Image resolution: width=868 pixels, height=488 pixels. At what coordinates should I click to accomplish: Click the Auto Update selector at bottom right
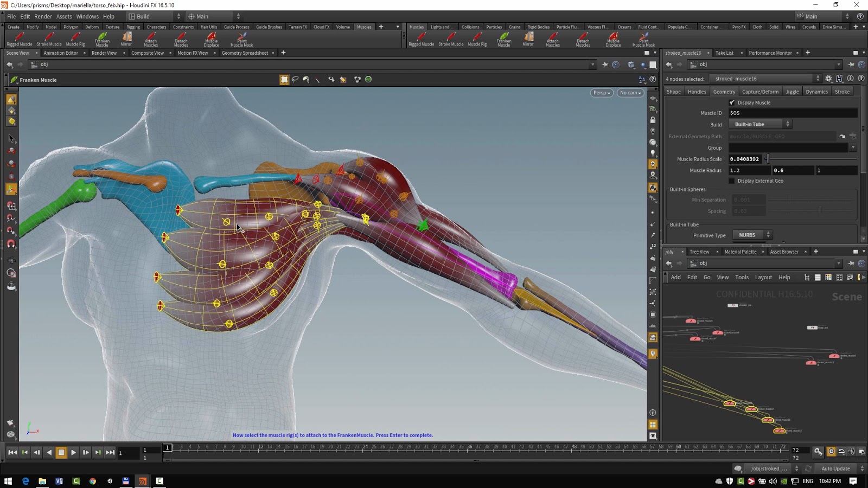coord(835,468)
